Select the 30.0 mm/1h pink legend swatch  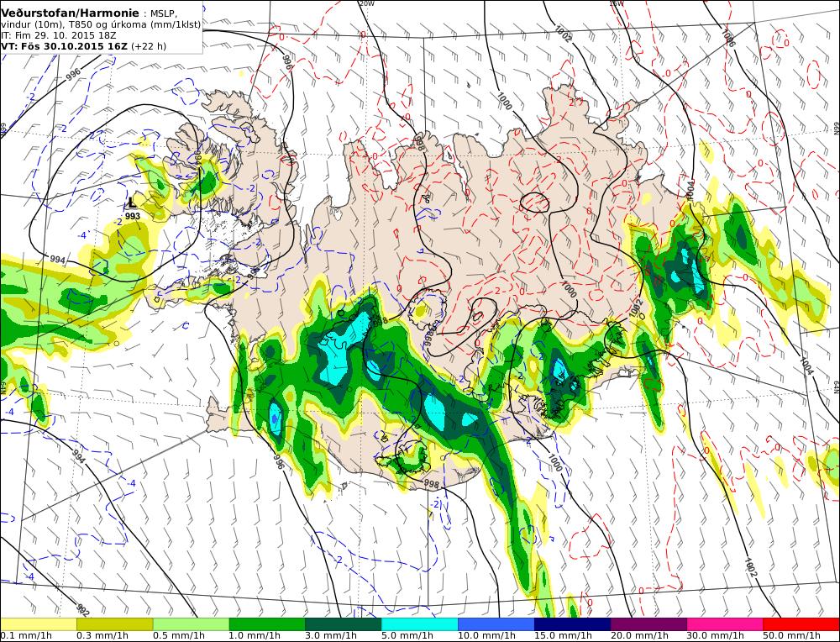(x=725, y=624)
